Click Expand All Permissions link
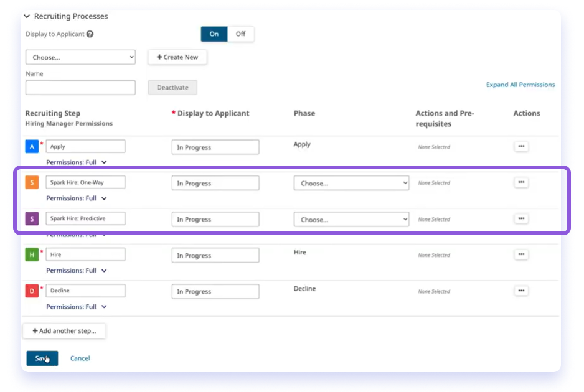The height and width of the screenshot is (392, 584). [x=520, y=85]
